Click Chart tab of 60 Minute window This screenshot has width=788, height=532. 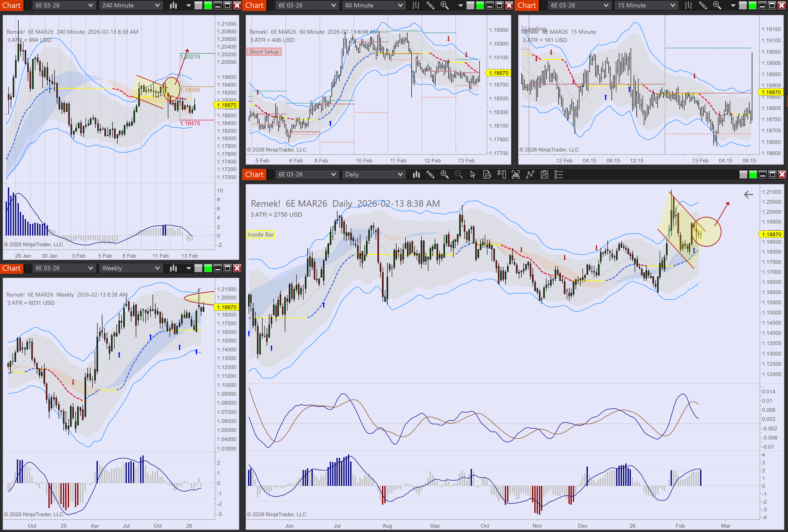[254, 5]
